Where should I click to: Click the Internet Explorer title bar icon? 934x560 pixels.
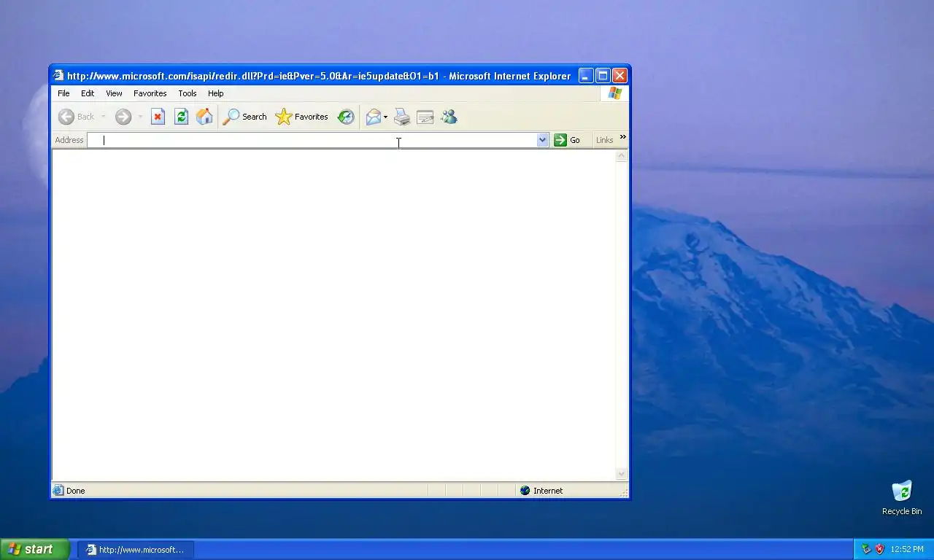[x=58, y=76]
